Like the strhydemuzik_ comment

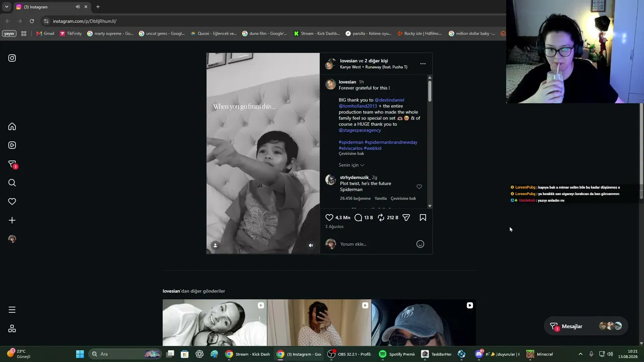click(x=419, y=187)
